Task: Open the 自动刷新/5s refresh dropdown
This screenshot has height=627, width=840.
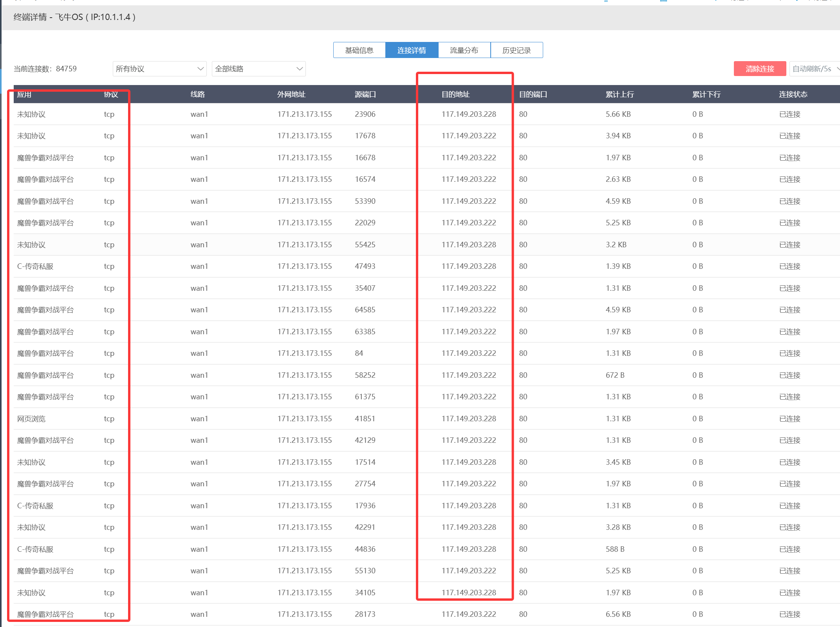Action: [x=815, y=69]
